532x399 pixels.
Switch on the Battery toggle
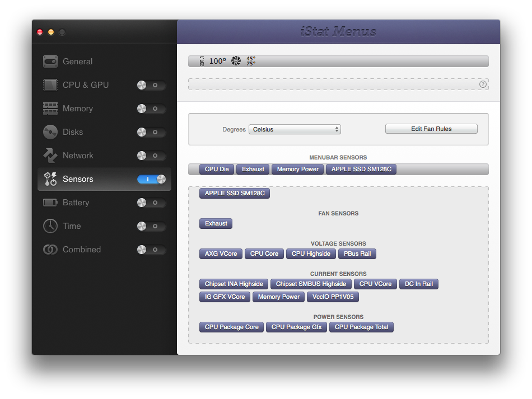pyautogui.click(x=151, y=203)
